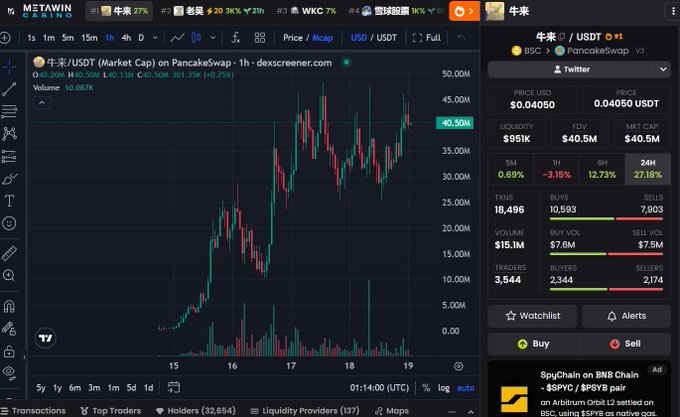Create price Alerts for pair
This screenshot has height=417, width=680.
pos(627,316)
